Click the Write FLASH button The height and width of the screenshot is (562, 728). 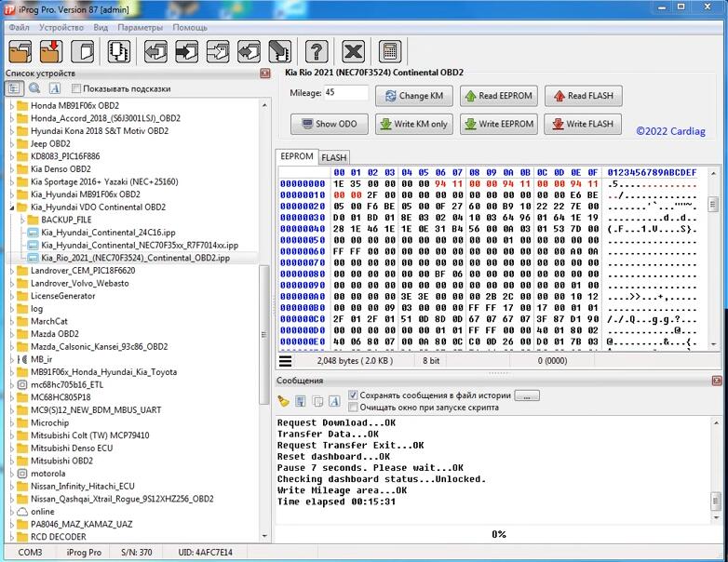(x=583, y=124)
